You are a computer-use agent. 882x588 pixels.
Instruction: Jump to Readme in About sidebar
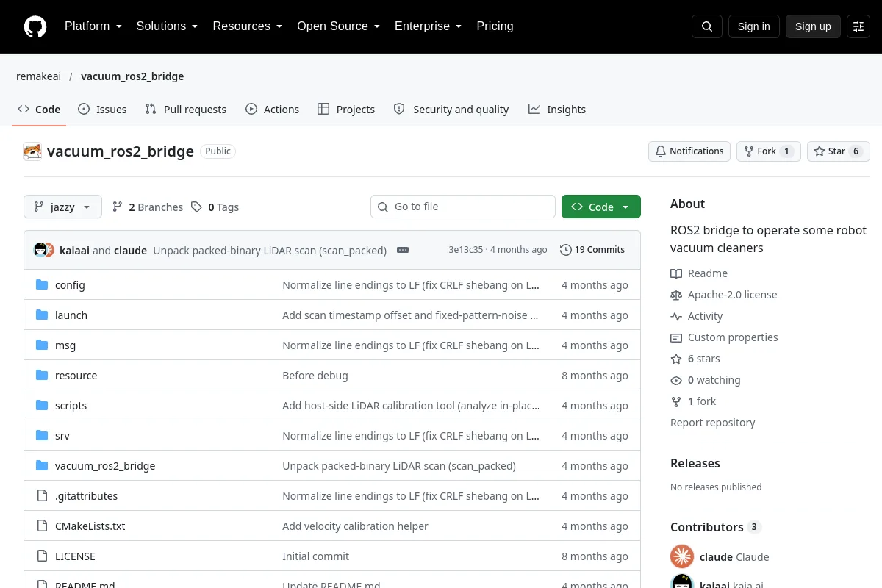(699, 273)
